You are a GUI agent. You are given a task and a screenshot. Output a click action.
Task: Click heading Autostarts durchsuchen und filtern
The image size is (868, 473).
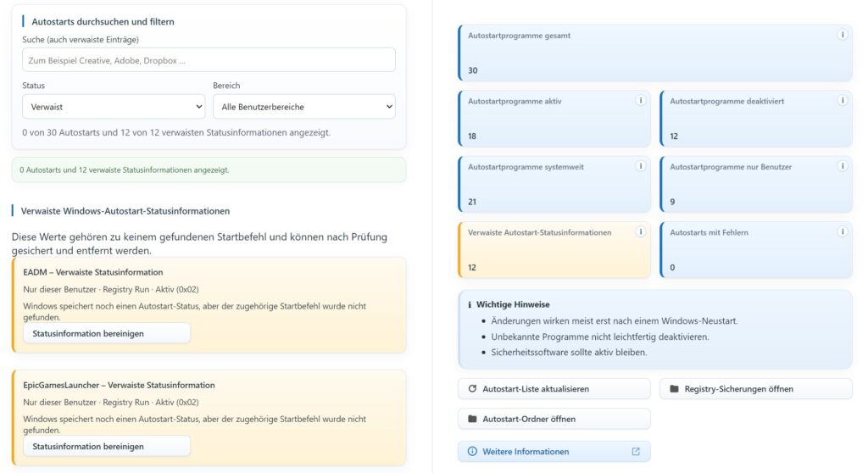tap(103, 21)
